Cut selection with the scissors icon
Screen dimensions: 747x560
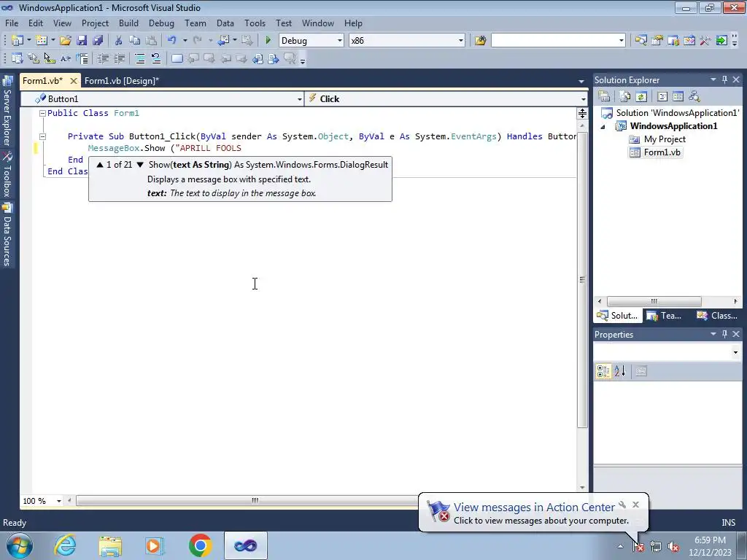point(119,41)
